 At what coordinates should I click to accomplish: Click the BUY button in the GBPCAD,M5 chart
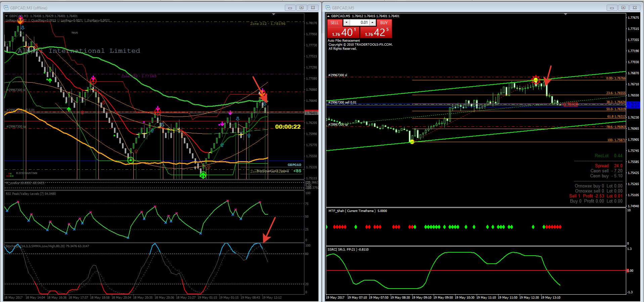384,23
